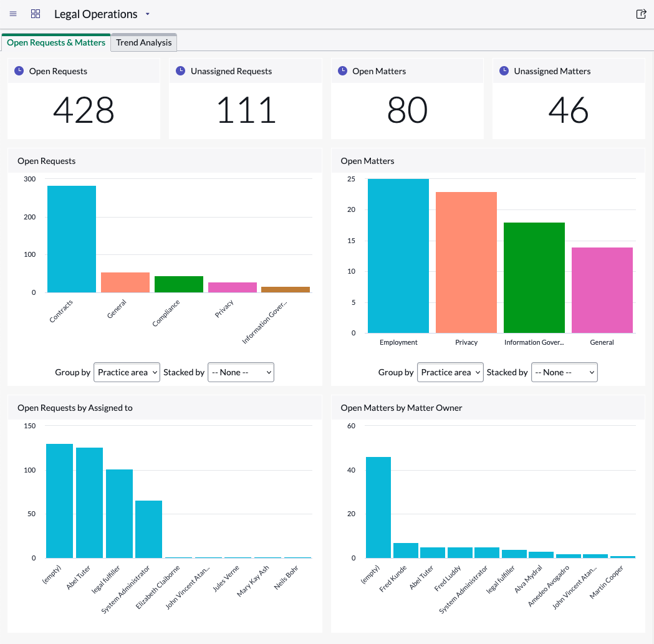654x644 pixels.
Task: Open Group by dropdown in Open Matters chart
Action: point(450,372)
